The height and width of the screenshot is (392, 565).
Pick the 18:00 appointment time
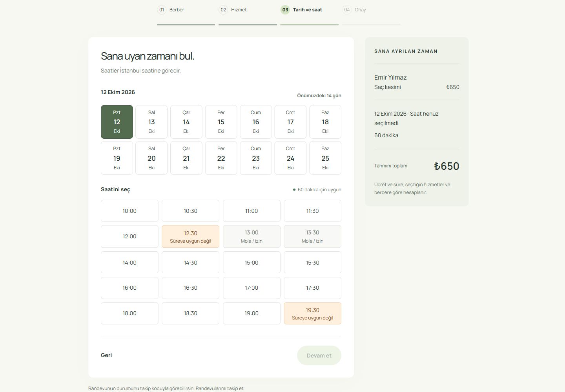pyautogui.click(x=129, y=313)
